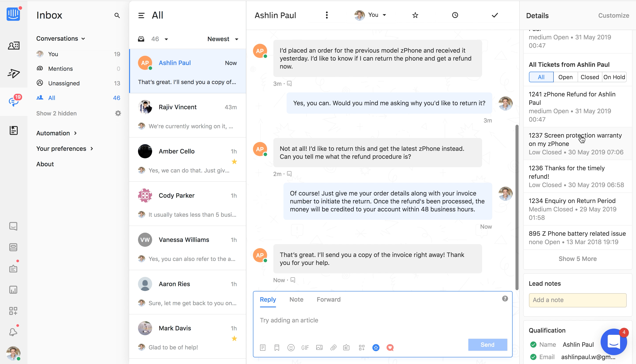The image size is (636, 364).
Task: Click the GIF insertion icon
Action: click(x=305, y=347)
